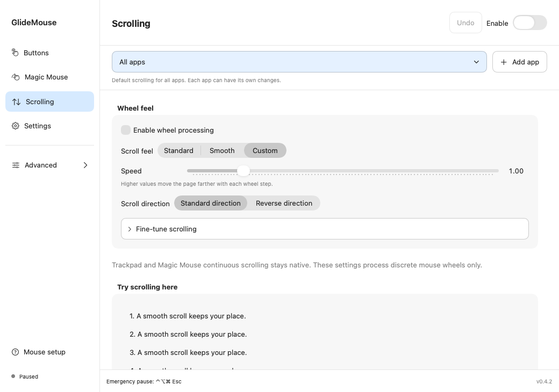Click the Speed value 1.00
Image resolution: width=559 pixels, height=392 pixels.
click(x=516, y=171)
